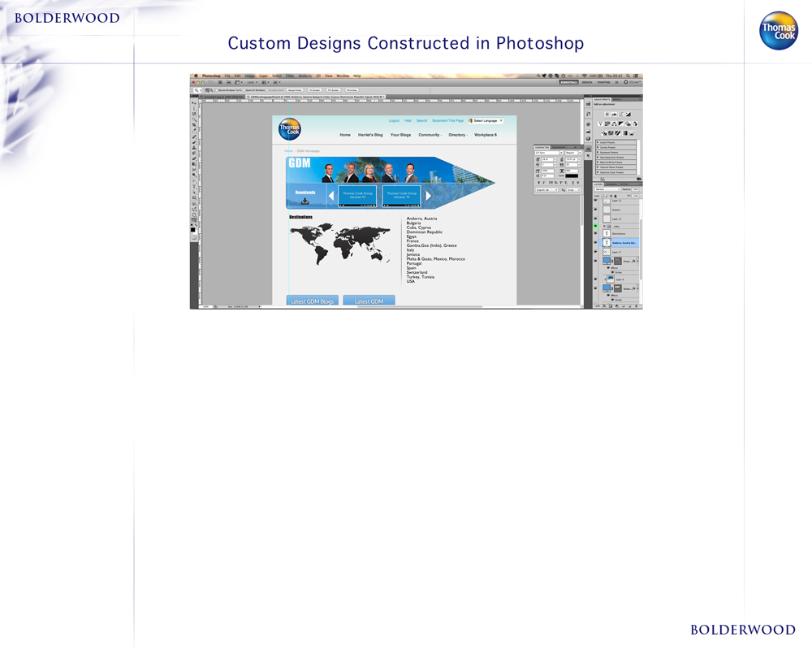
Task: Click Harriet's Blog navigation link
Action: [370, 135]
